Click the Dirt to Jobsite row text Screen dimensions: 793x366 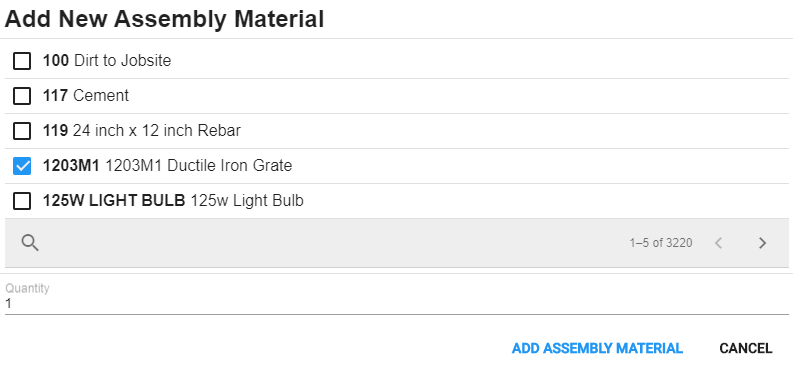coord(107,61)
